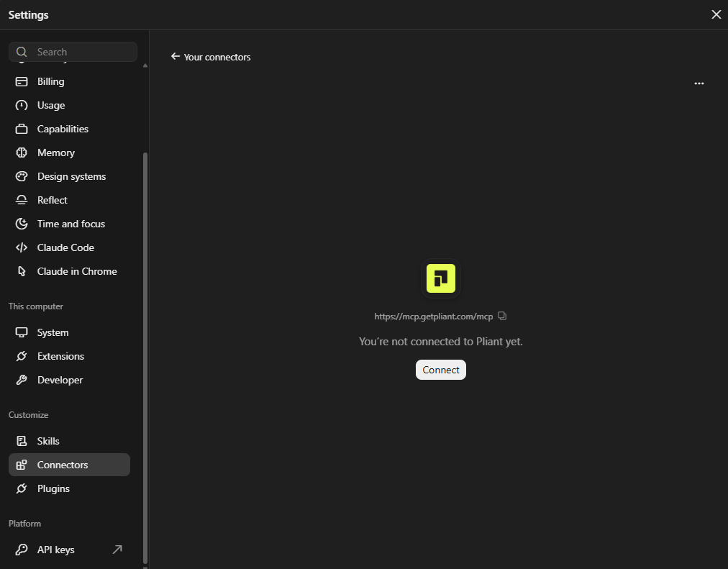Image resolution: width=728 pixels, height=569 pixels.
Task: Go back to Your connectors
Action: [x=210, y=57]
